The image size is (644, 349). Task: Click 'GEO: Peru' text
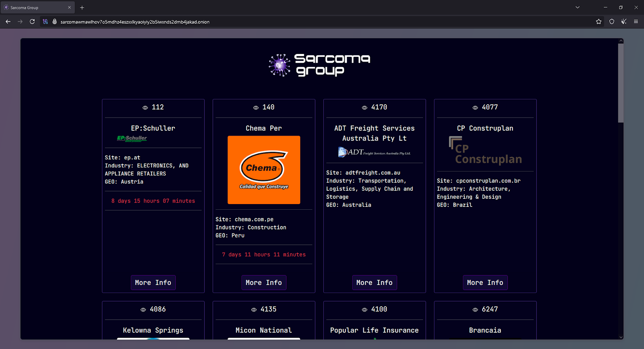(x=230, y=235)
